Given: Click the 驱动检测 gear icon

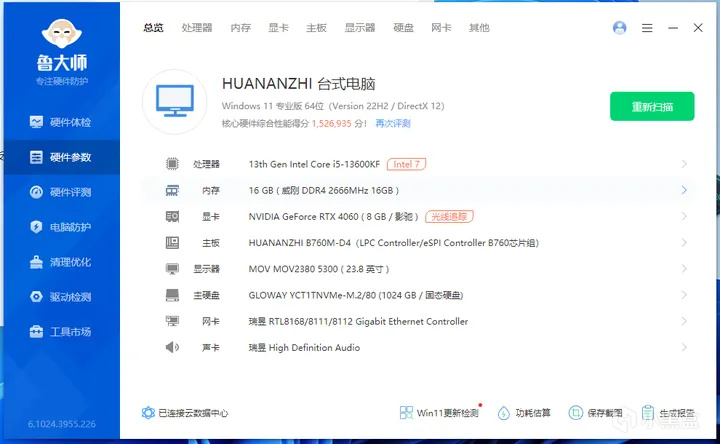Looking at the screenshot, I should 36,297.
